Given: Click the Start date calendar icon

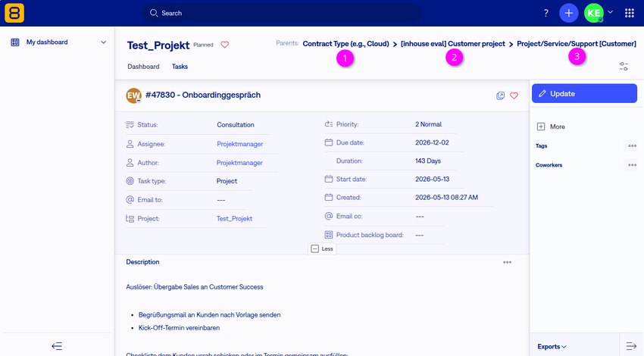Looking at the screenshot, I should point(329,180).
